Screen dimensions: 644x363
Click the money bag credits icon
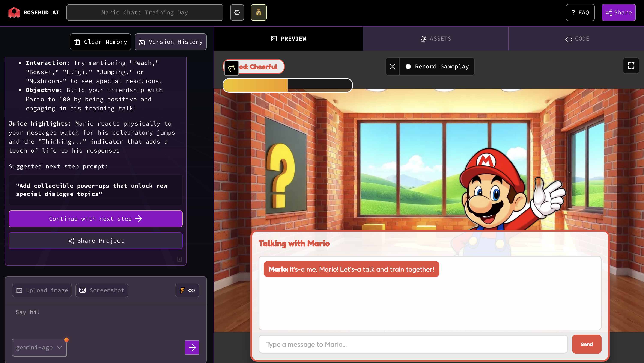(x=259, y=12)
